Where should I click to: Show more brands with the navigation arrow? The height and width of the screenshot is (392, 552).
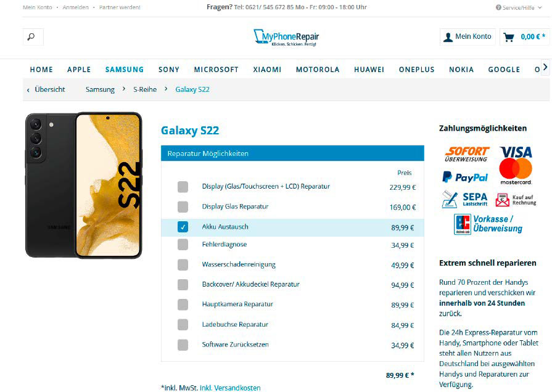coord(545,67)
